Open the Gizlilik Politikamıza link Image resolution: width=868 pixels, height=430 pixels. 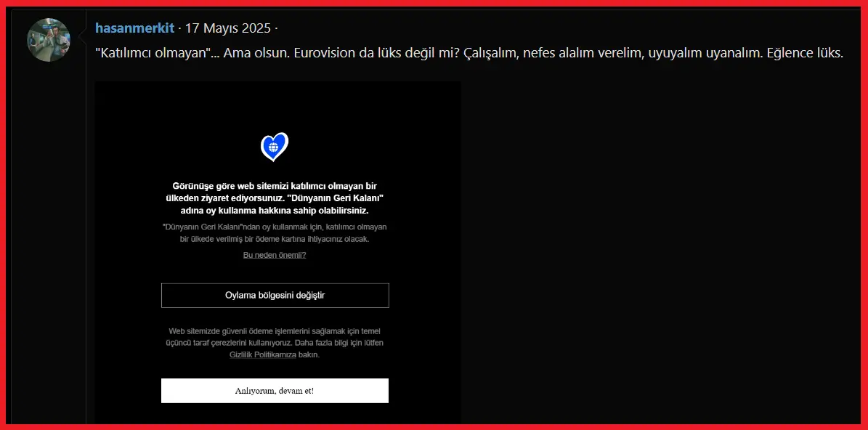pos(263,355)
